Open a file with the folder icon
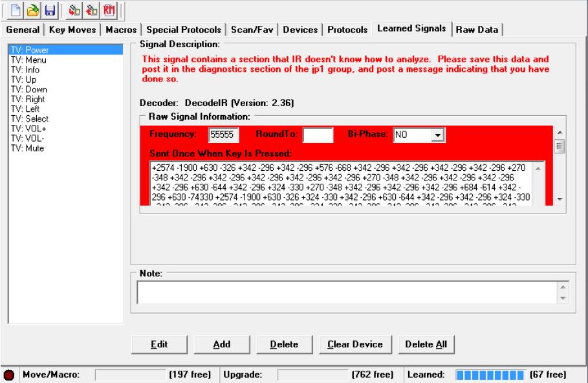The image size is (588, 383). [x=32, y=10]
